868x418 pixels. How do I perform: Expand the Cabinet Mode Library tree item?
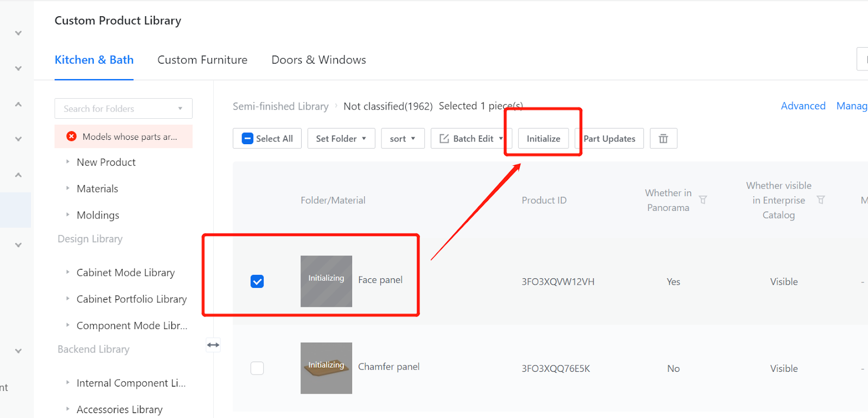68,272
